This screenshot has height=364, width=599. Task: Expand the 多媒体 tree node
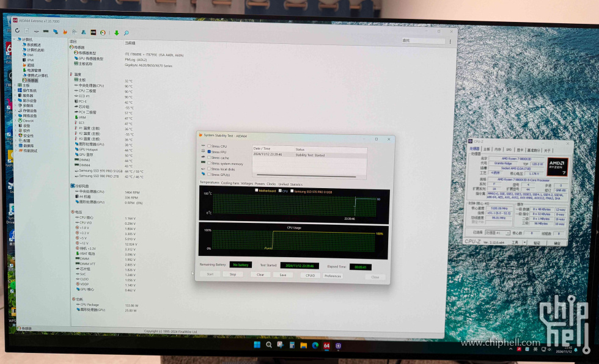click(x=15, y=105)
